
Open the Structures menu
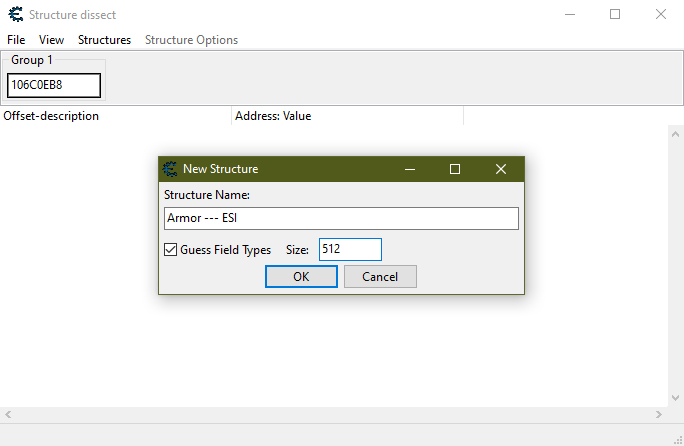pos(104,40)
